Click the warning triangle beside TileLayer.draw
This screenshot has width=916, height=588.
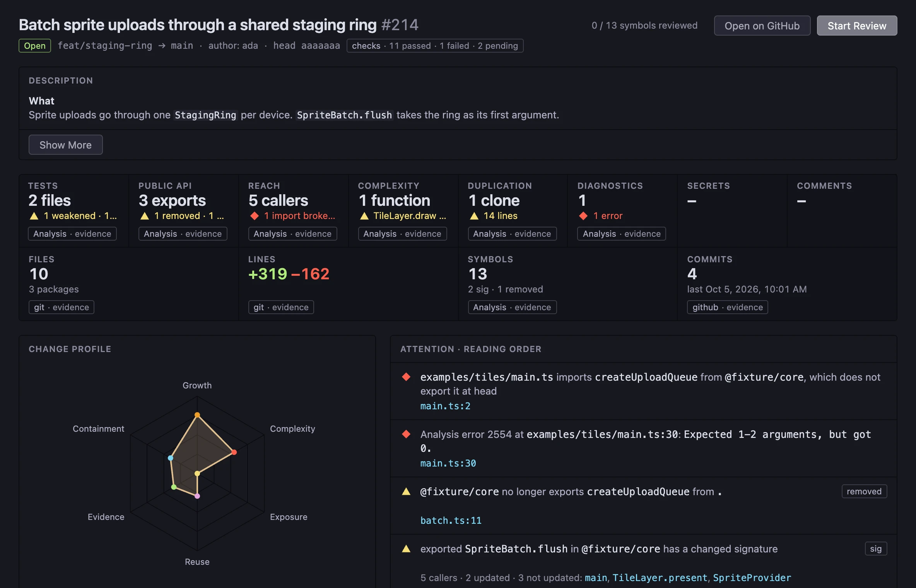[x=364, y=216]
